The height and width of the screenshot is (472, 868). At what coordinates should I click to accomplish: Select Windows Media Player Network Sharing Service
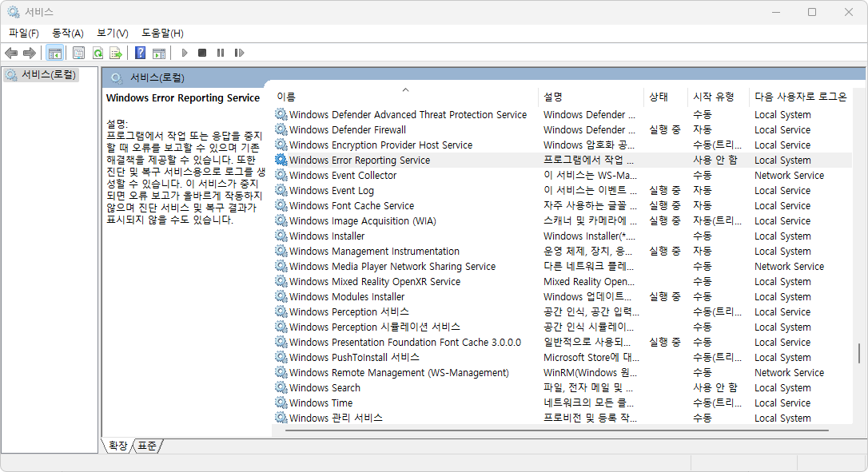click(392, 266)
